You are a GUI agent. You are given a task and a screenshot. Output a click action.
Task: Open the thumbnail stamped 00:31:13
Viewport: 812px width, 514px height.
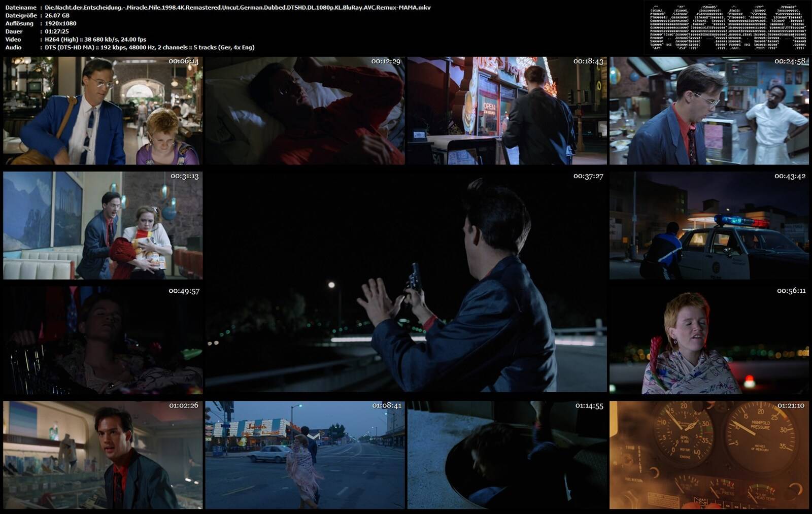tap(103, 225)
